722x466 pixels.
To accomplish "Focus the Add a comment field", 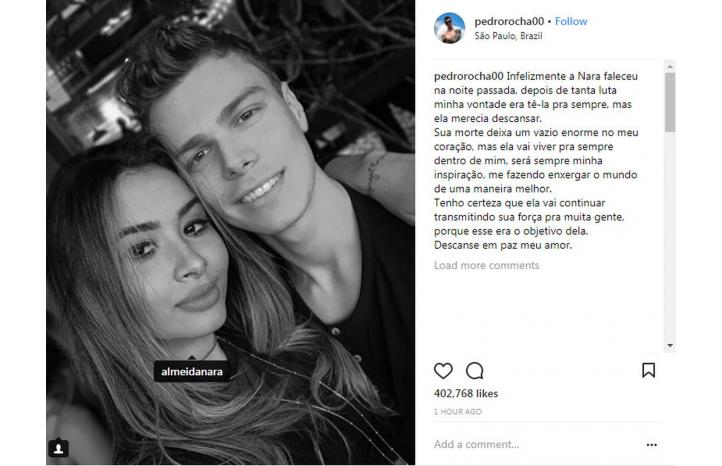I will tap(536, 444).
